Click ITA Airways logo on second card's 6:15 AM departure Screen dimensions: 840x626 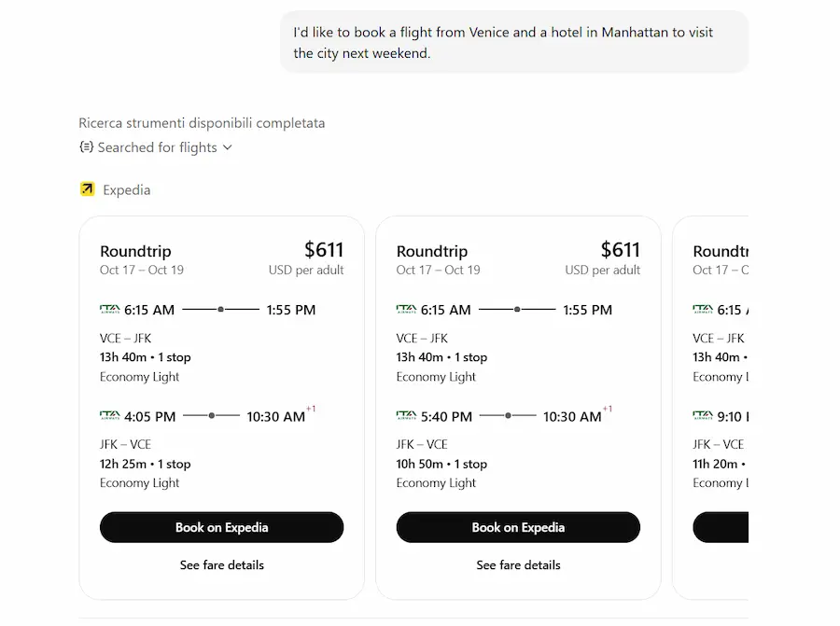(x=406, y=309)
